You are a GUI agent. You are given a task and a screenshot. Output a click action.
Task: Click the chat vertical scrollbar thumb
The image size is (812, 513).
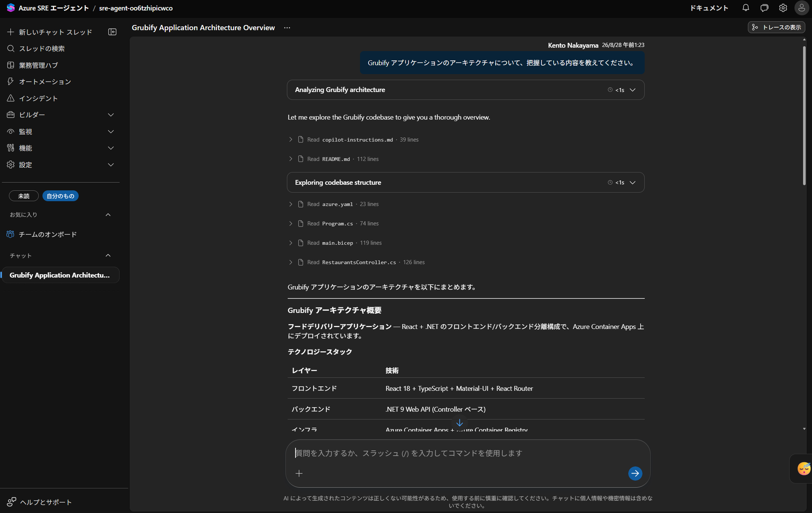(804, 116)
